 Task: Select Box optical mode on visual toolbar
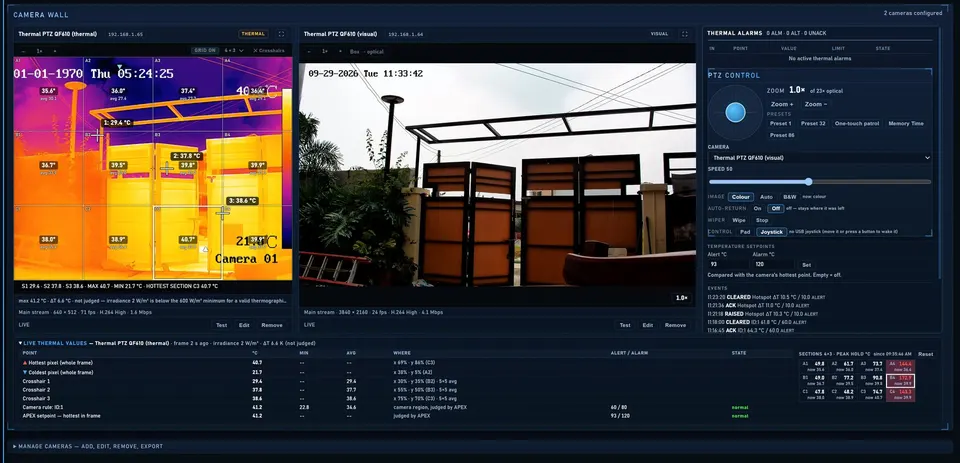(367, 52)
